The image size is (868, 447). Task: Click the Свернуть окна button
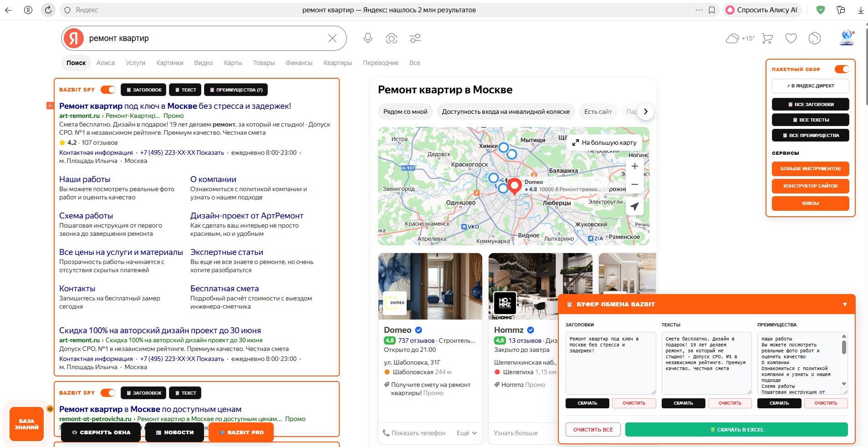coord(101,432)
